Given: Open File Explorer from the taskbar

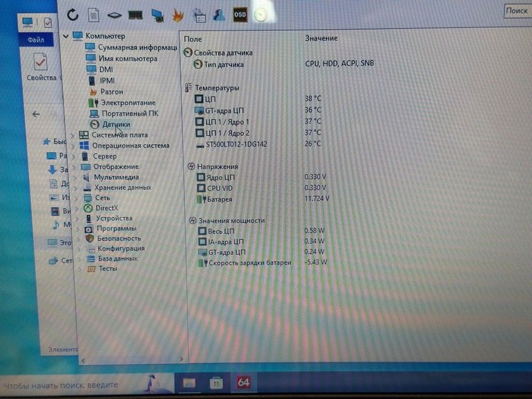Looking at the screenshot, I should coord(189,383).
